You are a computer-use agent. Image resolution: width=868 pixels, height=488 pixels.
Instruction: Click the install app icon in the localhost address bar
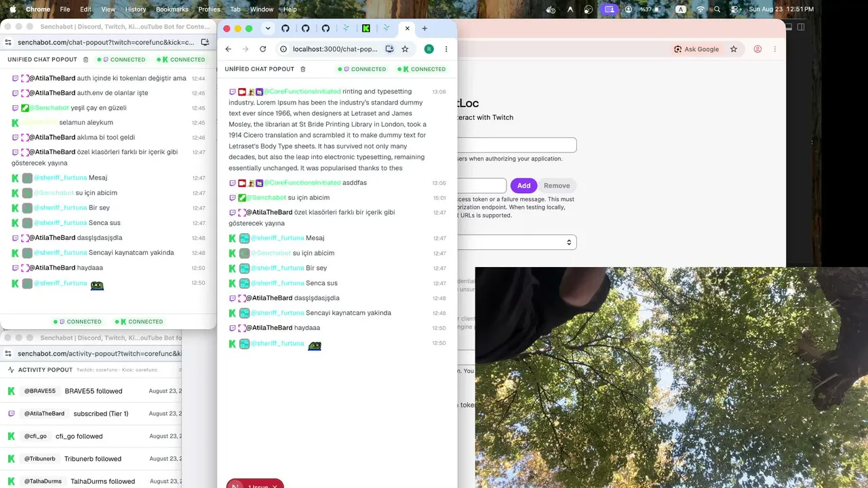tap(389, 49)
